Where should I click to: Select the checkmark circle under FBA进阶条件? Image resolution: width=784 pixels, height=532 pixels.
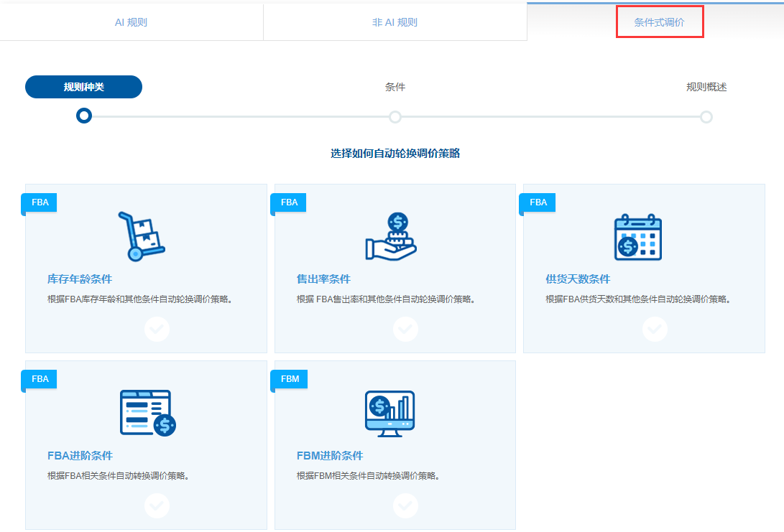pyautogui.click(x=157, y=505)
